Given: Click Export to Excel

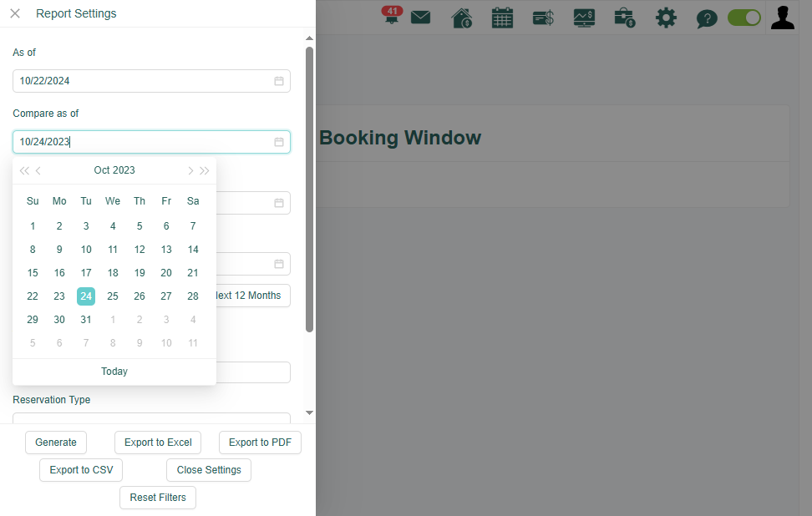Looking at the screenshot, I should tap(158, 443).
